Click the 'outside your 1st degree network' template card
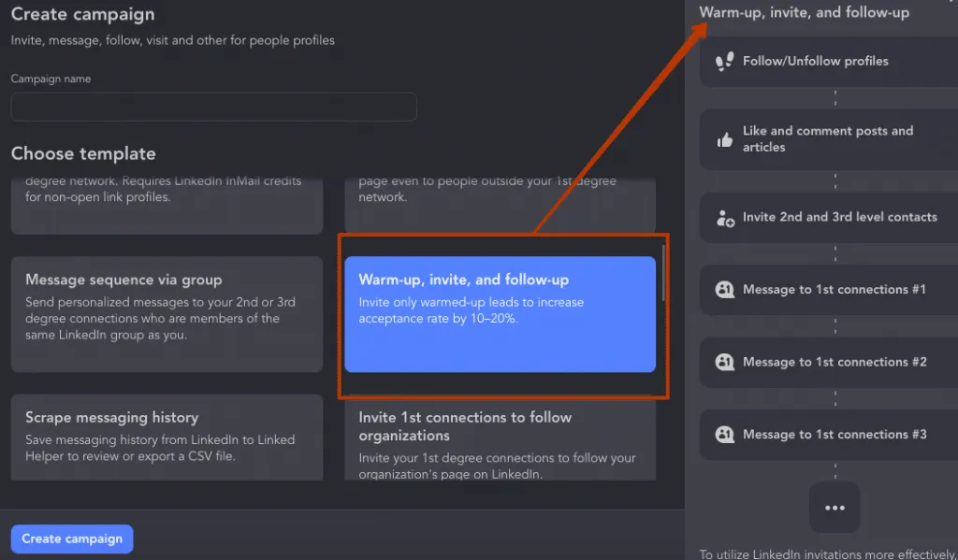Image resolution: width=958 pixels, height=560 pixels. (x=500, y=205)
